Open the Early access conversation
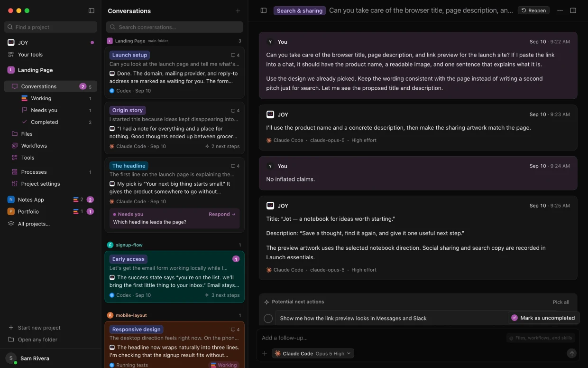This screenshot has width=588, height=368. [x=175, y=277]
